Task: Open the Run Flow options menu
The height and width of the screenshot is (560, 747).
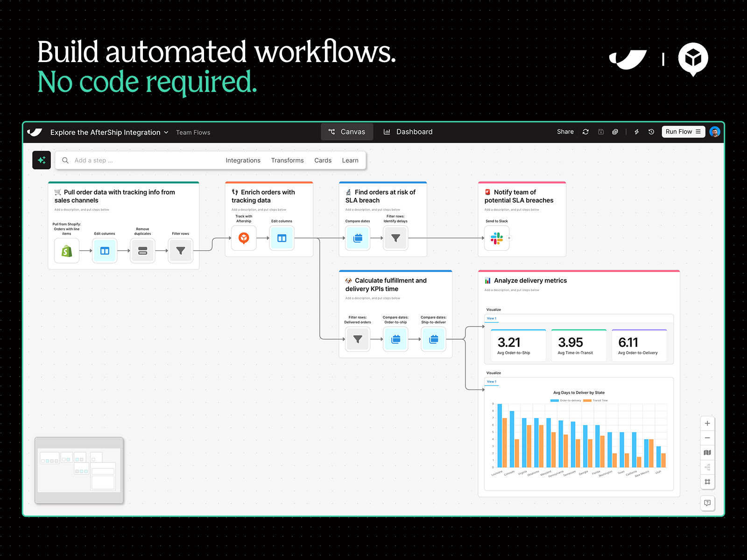Action: click(x=698, y=132)
